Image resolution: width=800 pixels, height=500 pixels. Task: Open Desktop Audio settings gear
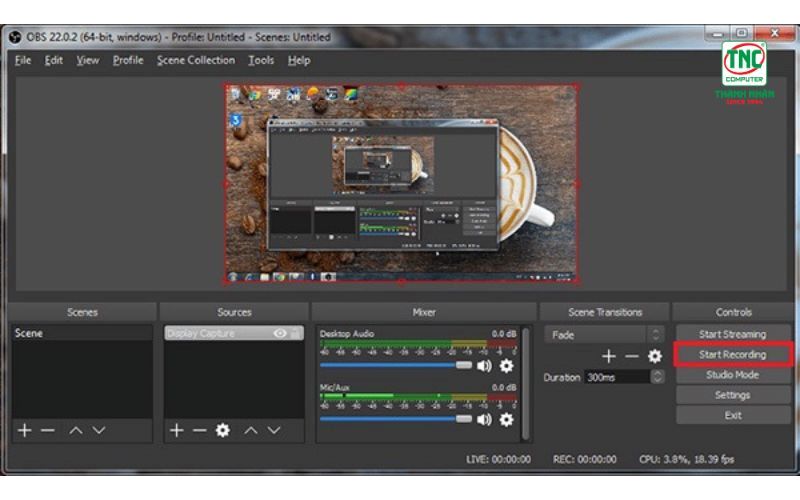pos(506,365)
